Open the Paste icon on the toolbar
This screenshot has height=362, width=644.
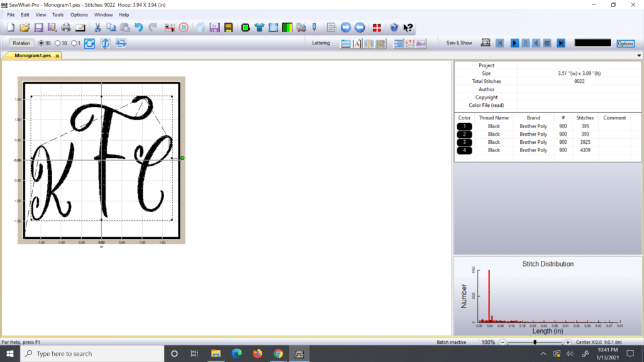(125, 29)
